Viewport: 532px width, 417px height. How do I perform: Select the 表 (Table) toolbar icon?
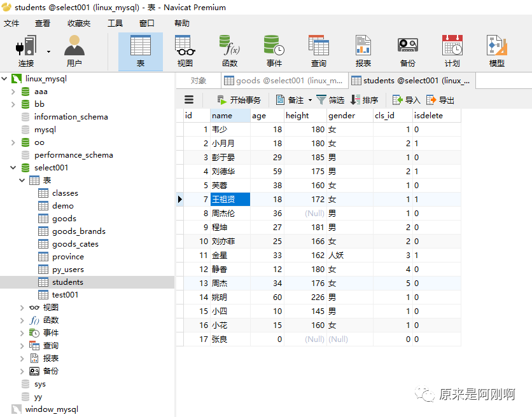[x=141, y=51]
